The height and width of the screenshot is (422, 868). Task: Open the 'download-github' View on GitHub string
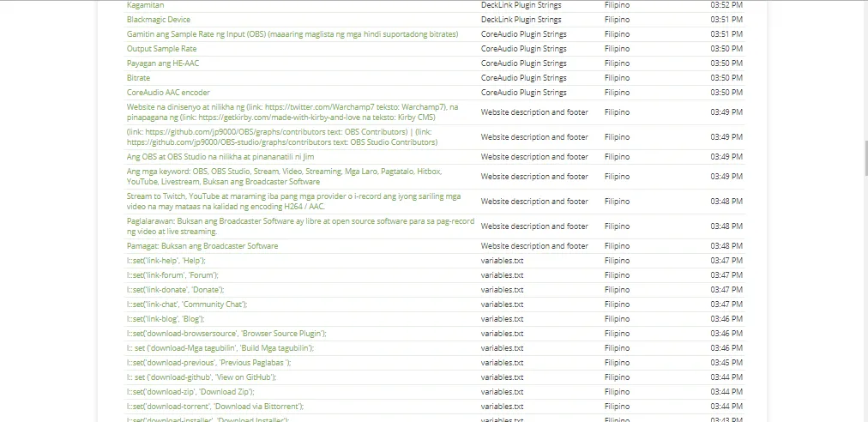202,377
